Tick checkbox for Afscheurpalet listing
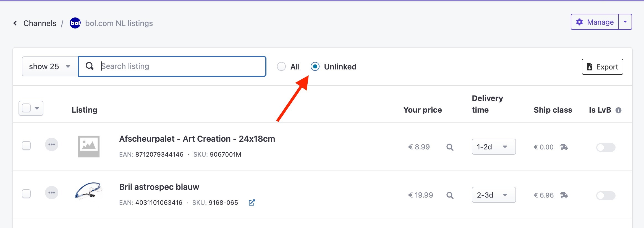The image size is (644, 228). 26,146
